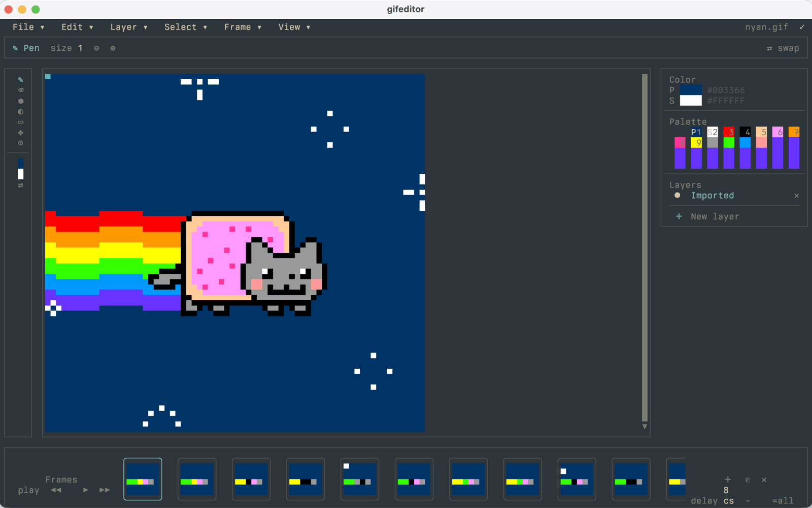Click plus icon beside New layer
This screenshot has width=812, height=508.
coord(679,216)
